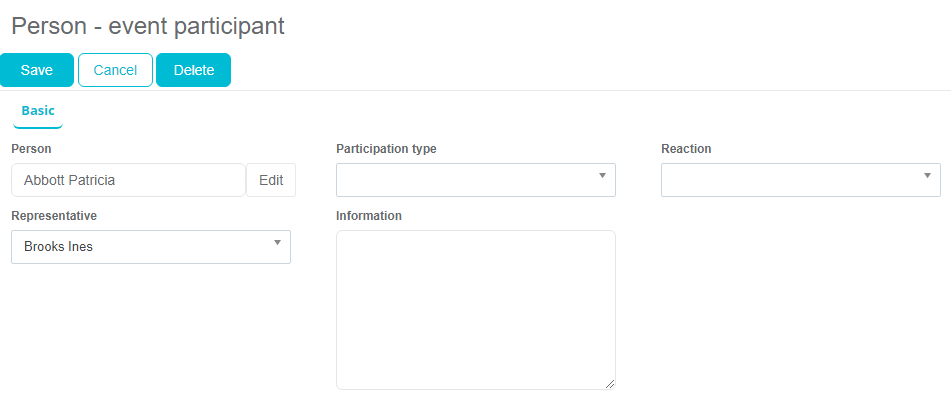Click the Representative field label
The height and width of the screenshot is (420, 951).
point(54,216)
